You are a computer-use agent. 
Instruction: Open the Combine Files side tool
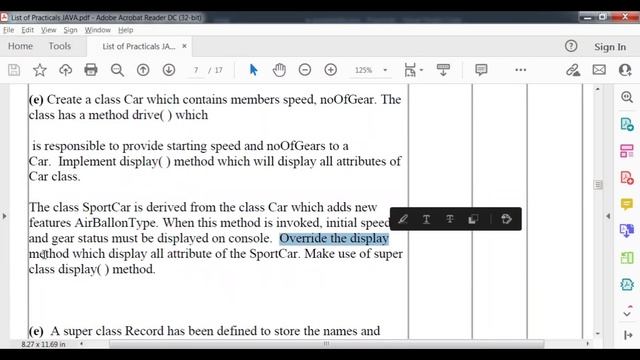pyautogui.click(x=627, y=231)
